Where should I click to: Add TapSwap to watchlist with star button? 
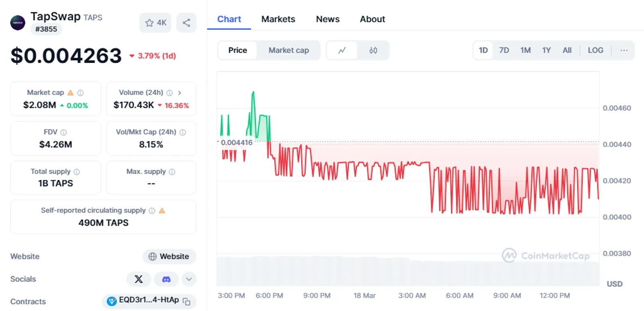(155, 23)
